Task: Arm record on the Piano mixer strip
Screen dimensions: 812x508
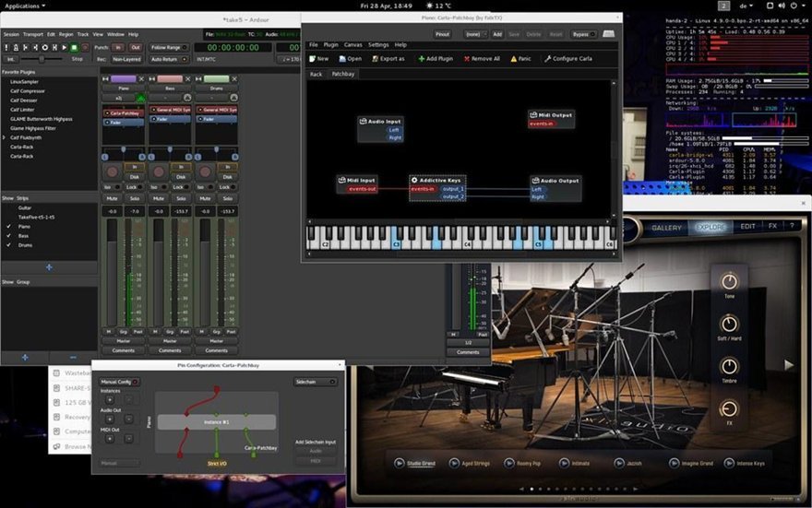Action: click(112, 171)
